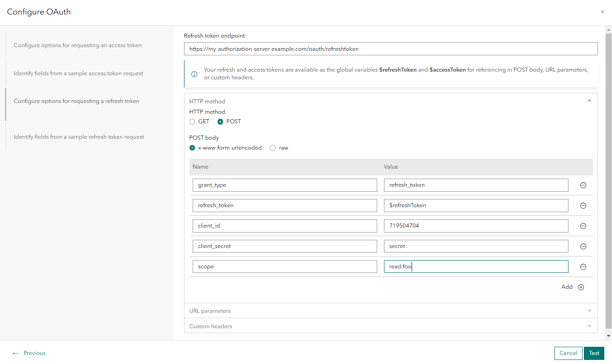Remove the client_secret parameter row
Screen dimensions: 612x364
583,246
